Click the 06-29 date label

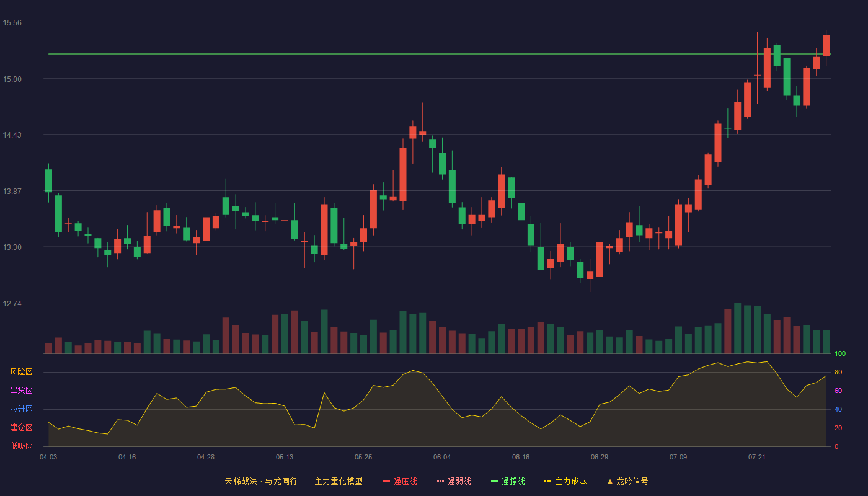point(600,457)
